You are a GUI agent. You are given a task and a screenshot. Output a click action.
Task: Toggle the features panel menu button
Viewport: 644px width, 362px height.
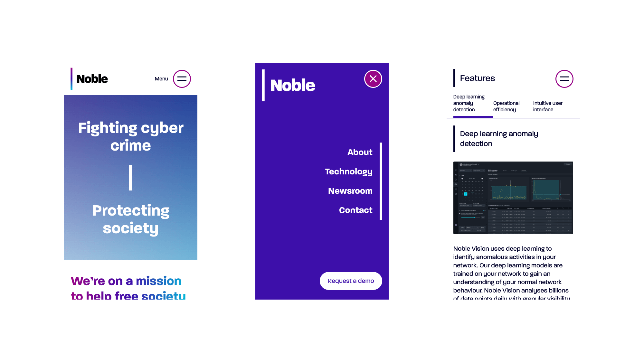(x=564, y=79)
